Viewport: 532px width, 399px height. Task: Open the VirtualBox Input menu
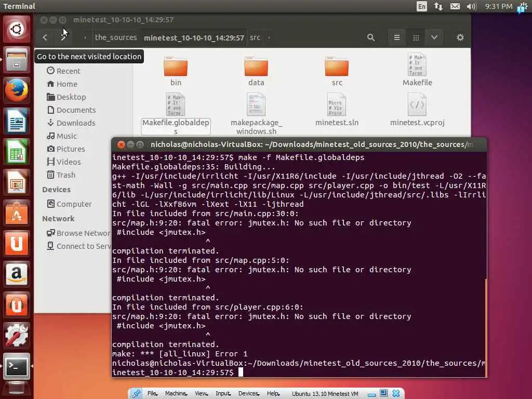(x=223, y=394)
